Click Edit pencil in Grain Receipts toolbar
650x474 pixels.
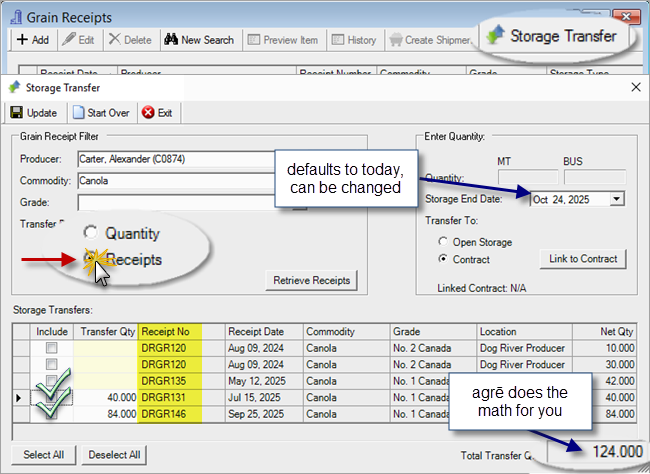tap(78, 40)
